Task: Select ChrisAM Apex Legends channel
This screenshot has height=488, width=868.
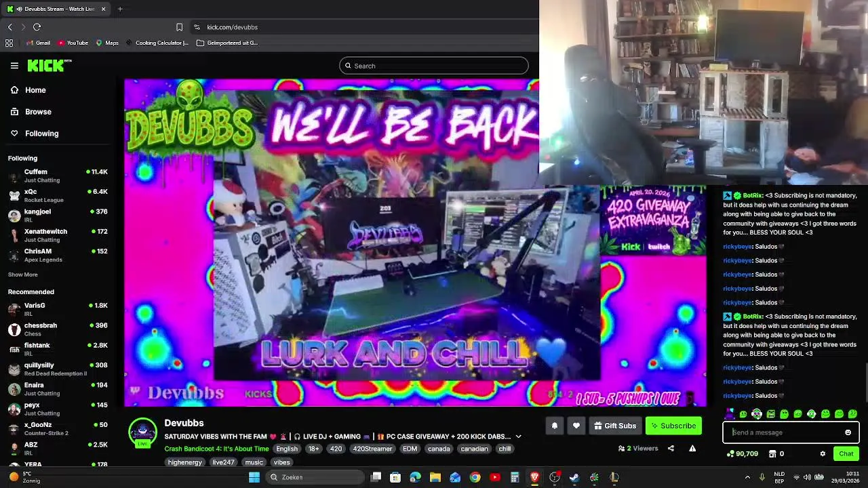Action: [x=58, y=255]
